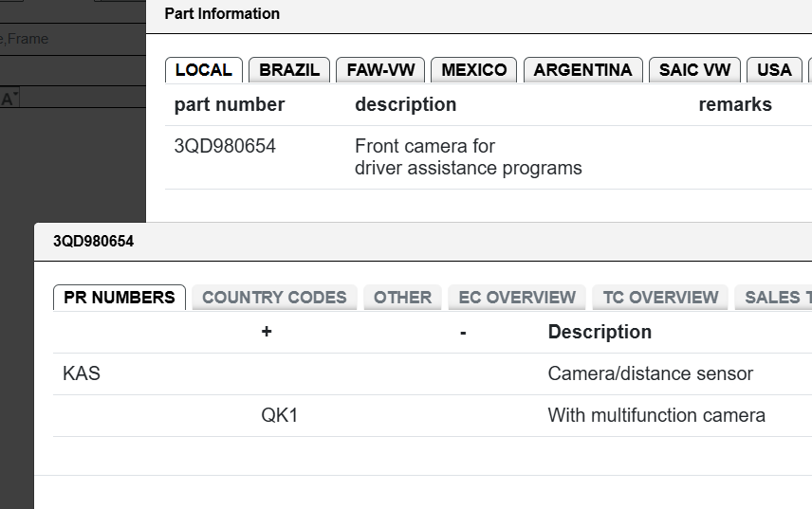The image size is (812, 509).
Task: Click the '-' column header
Action: click(463, 333)
